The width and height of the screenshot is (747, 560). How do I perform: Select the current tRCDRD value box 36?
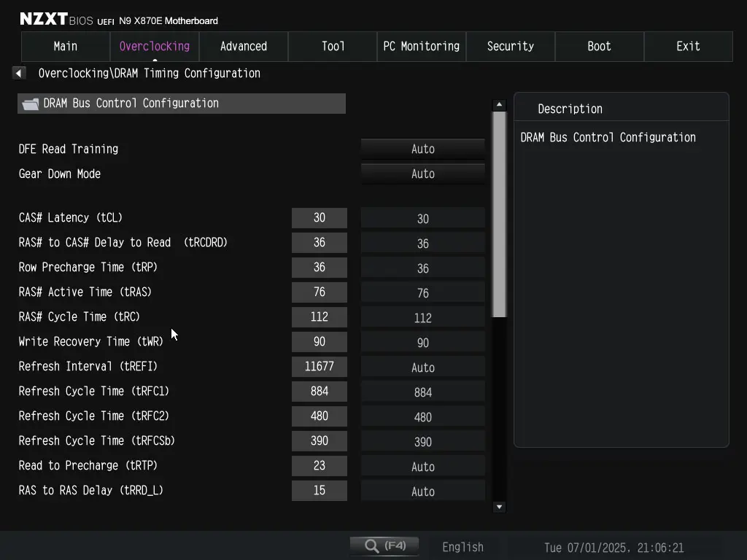click(x=320, y=242)
